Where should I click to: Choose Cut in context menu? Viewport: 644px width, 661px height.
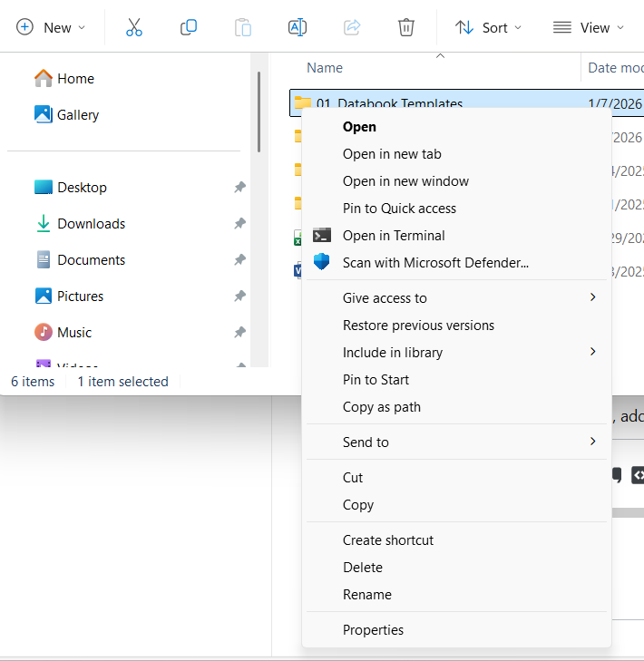tap(353, 478)
